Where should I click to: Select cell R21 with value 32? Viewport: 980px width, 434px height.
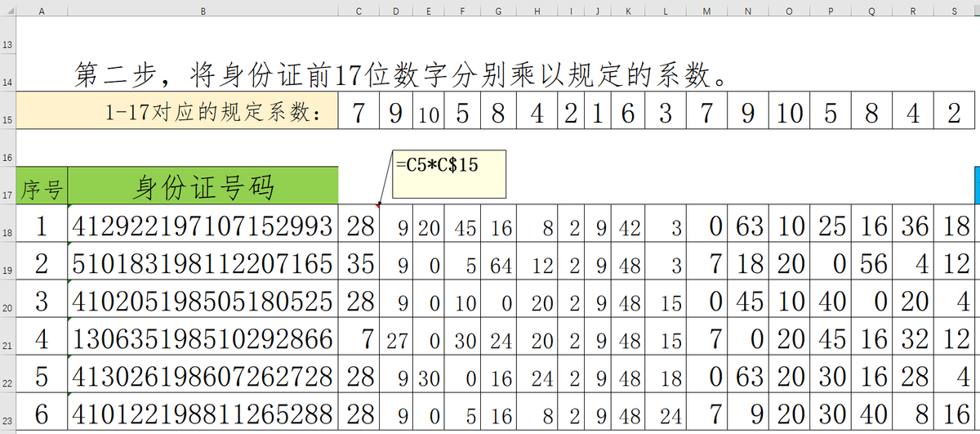click(x=913, y=337)
